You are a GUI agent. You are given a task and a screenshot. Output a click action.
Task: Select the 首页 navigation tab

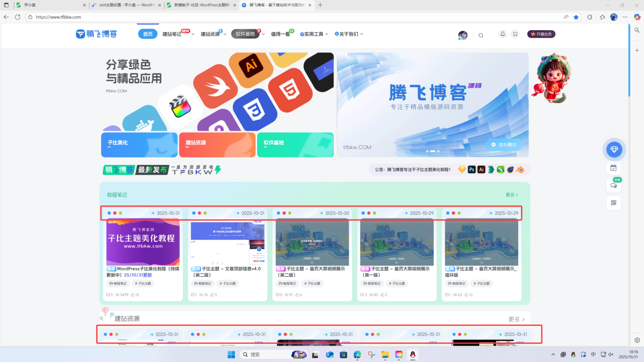(147, 34)
